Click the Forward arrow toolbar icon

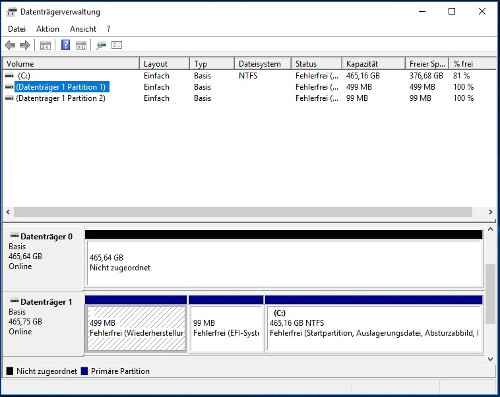(25, 45)
